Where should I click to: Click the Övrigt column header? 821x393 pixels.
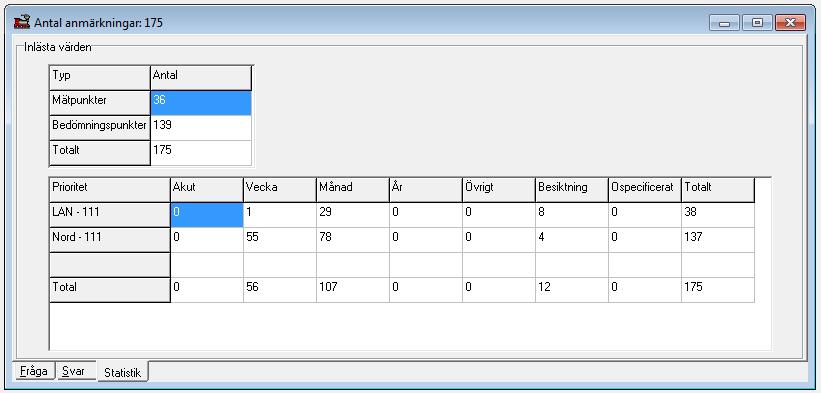coord(498,190)
